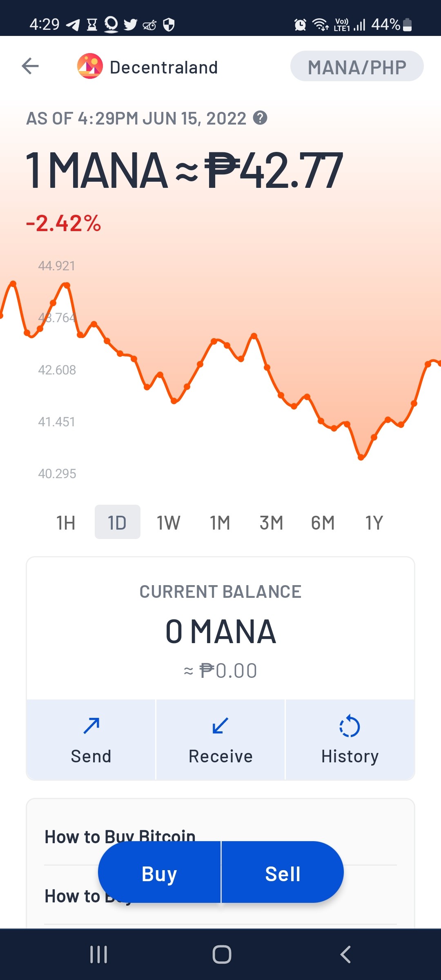Select the 6M chart range
Screen dimensions: 441x980
(x=323, y=522)
